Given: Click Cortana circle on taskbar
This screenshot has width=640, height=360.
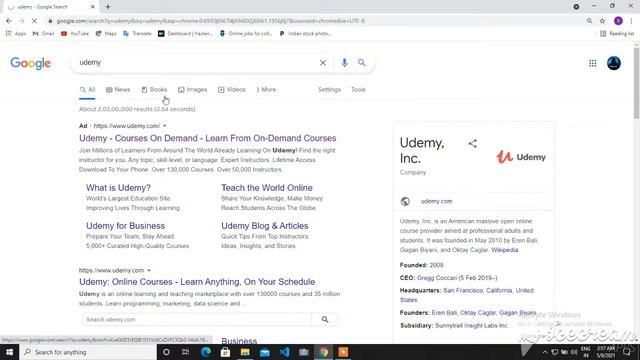Looking at the screenshot, I should (x=166, y=352).
